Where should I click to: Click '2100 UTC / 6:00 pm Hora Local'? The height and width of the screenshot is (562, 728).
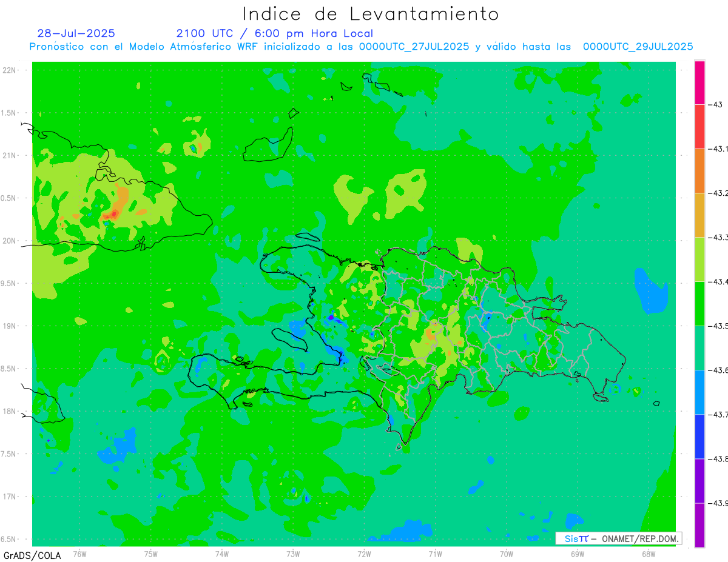tap(275, 33)
